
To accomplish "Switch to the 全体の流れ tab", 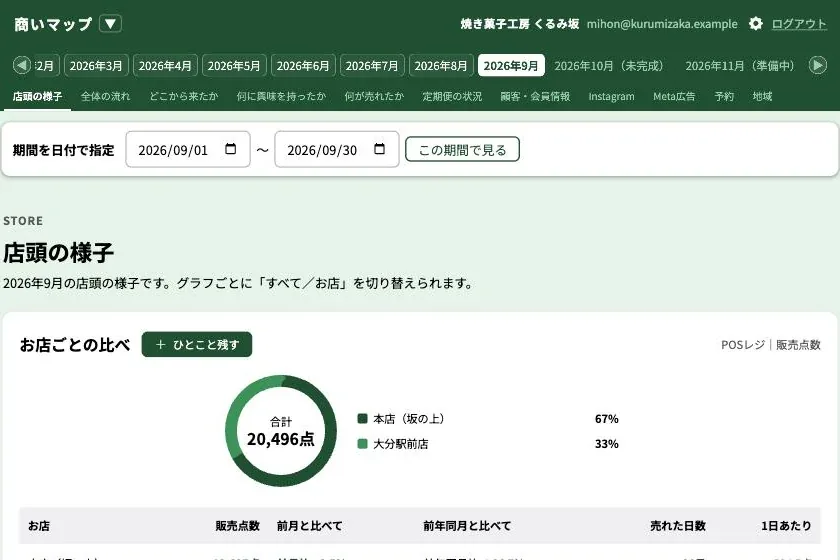I will pyautogui.click(x=106, y=96).
